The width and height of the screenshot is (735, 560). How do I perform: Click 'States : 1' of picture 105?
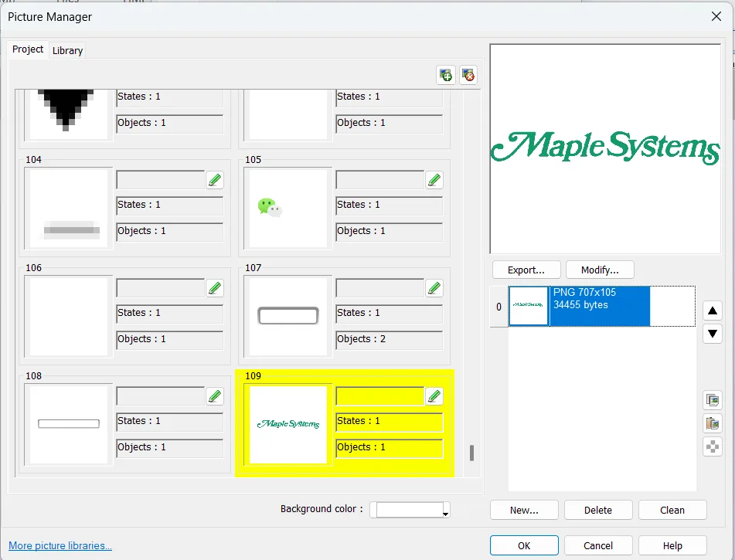click(390, 205)
